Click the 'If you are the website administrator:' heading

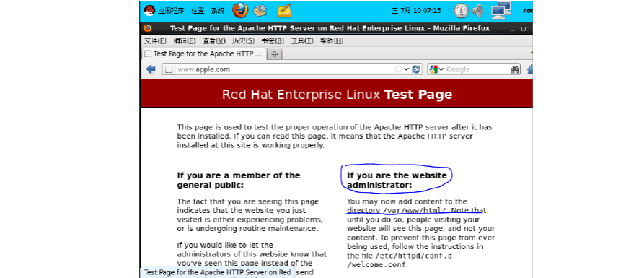pyautogui.click(x=397, y=180)
